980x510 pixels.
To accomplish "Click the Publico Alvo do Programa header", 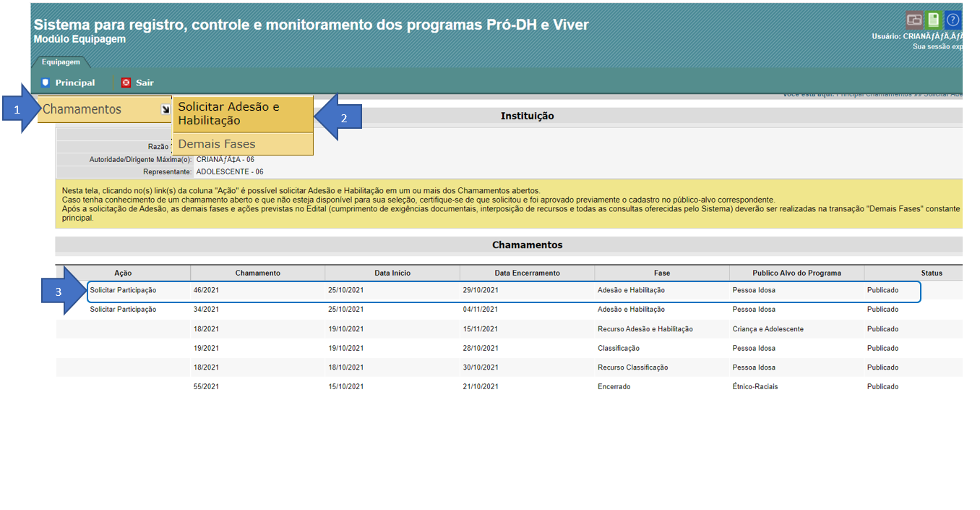I will [796, 273].
